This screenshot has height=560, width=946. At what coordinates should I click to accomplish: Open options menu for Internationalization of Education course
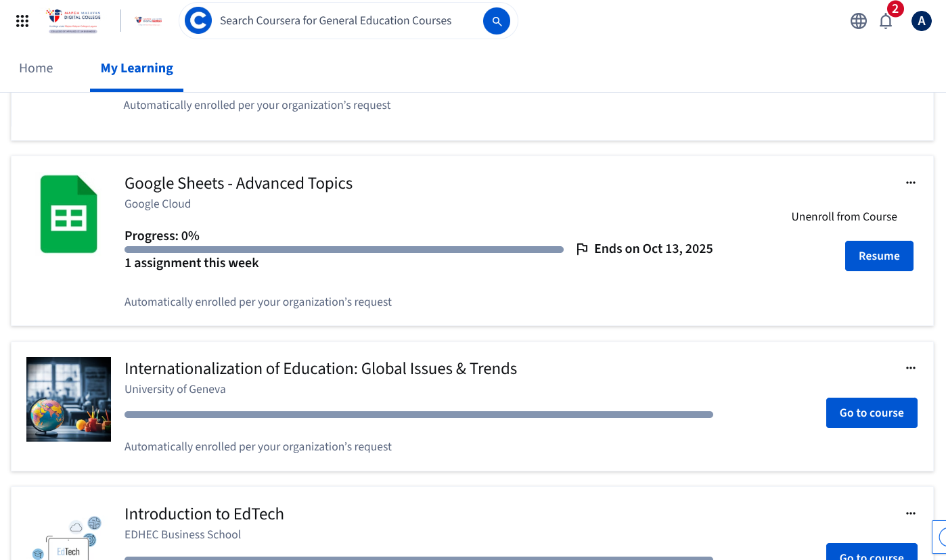pos(910,367)
